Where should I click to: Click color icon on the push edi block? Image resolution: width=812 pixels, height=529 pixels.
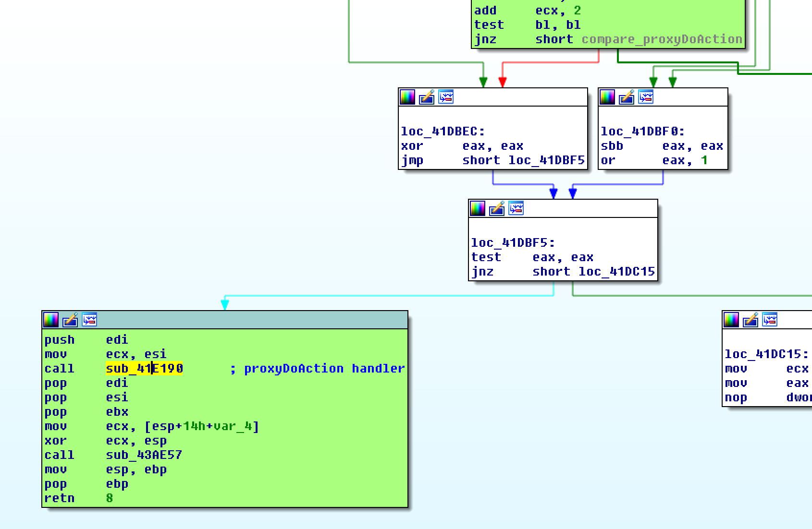click(x=51, y=320)
